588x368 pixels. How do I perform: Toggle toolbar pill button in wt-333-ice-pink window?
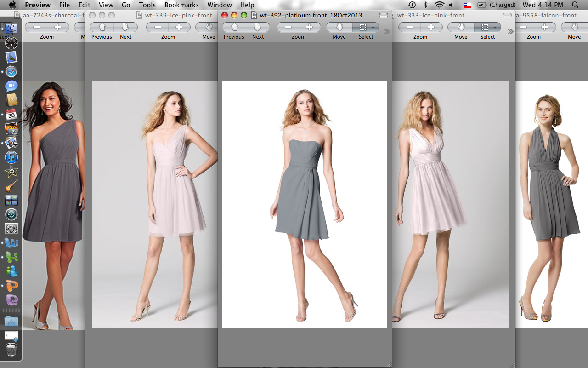(507, 15)
